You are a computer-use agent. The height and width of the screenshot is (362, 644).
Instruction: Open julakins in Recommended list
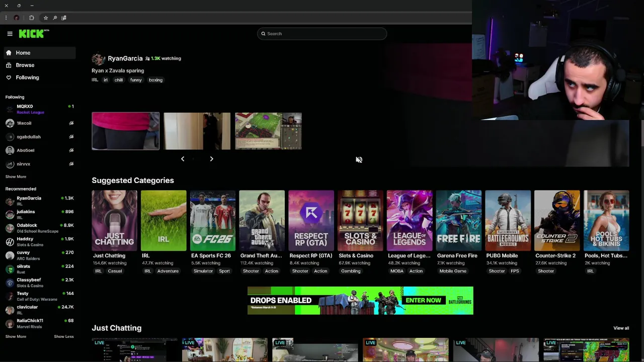40,214
